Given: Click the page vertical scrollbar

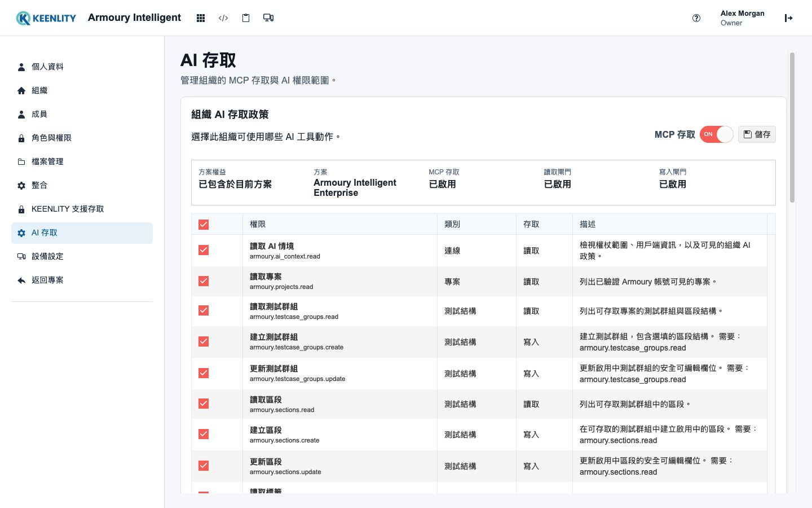Looking at the screenshot, I should [x=792, y=128].
